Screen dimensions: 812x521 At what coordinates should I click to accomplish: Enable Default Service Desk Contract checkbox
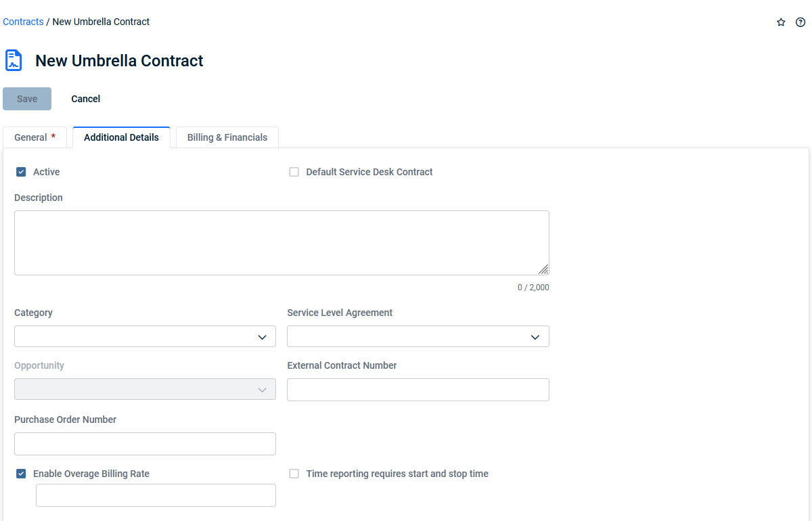(294, 172)
